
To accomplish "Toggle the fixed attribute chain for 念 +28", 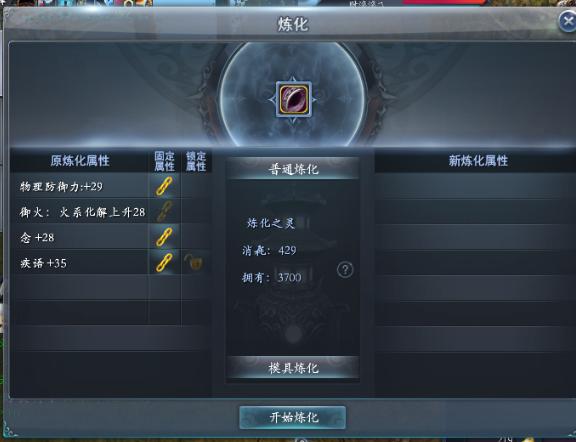I will pos(164,237).
